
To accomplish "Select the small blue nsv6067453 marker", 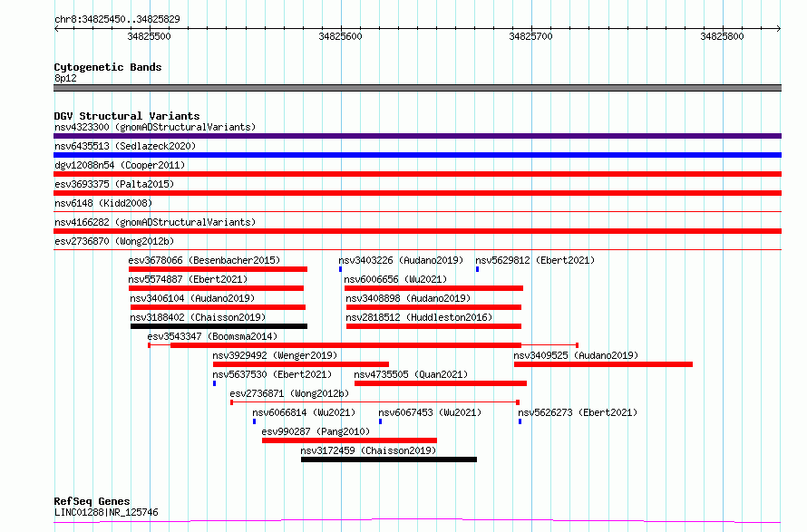I will coord(380,421).
